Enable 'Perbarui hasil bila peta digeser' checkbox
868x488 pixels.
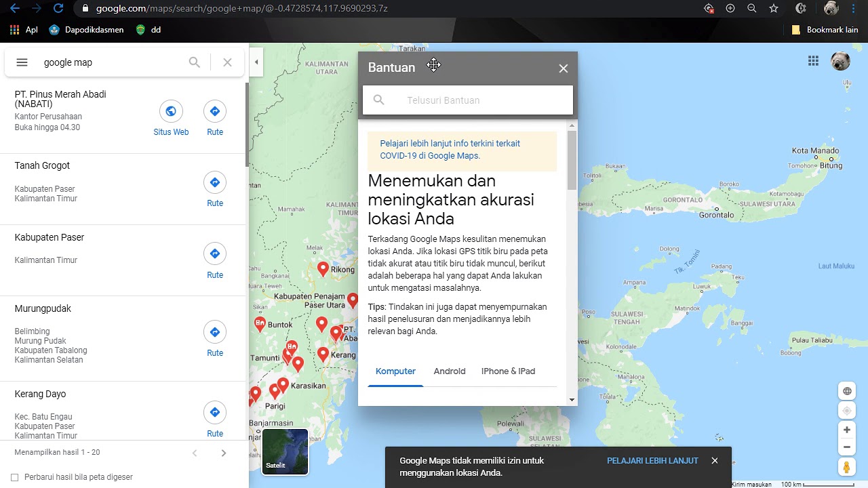(x=15, y=477)
